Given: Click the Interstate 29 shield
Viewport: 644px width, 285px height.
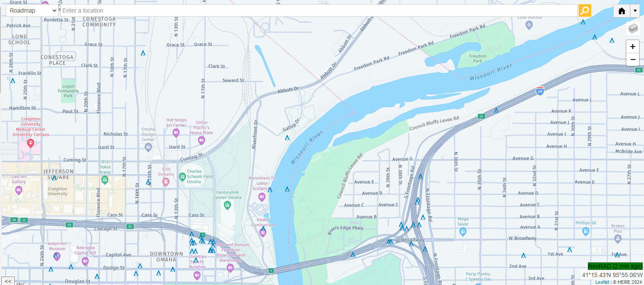Looking at the screenshot, I should 540,91.
